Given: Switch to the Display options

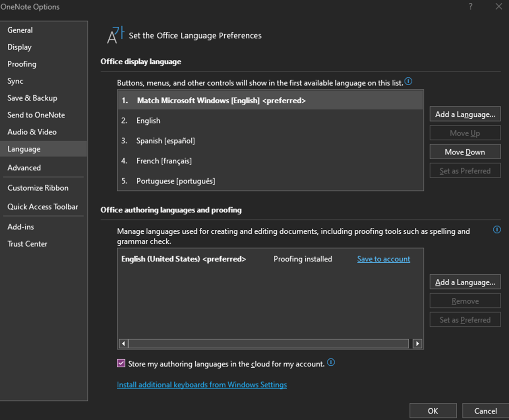Looking at the screenshot, I should click(19, 47).
